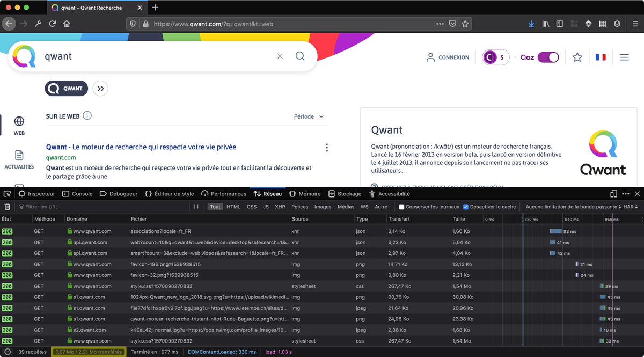The height and width of the screenshot is (357, 644).
Task: Sort requests by Transfert column header
Action: point(418,219)
